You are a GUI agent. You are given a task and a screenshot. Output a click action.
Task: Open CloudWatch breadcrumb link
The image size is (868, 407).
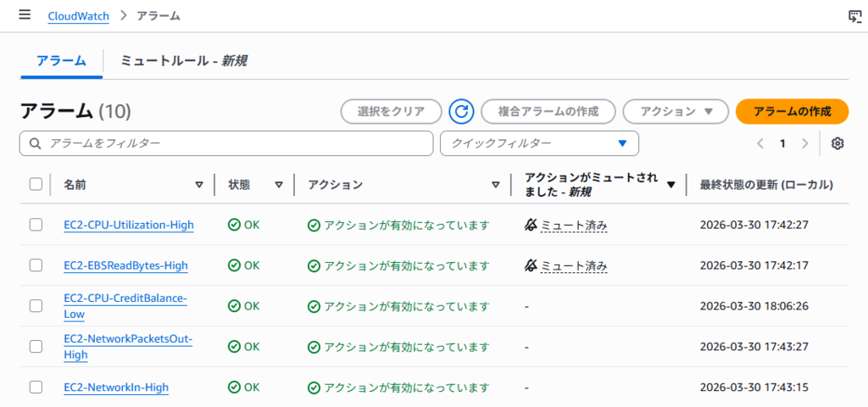coord(78,16)
